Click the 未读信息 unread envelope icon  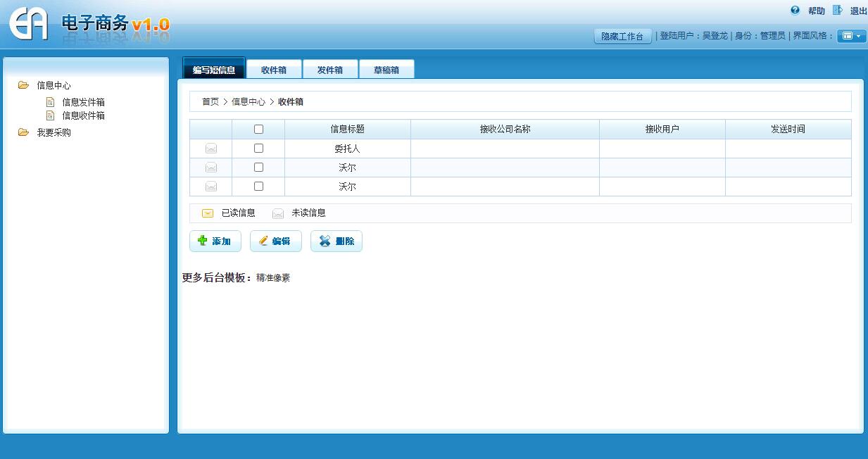(278, 213)
